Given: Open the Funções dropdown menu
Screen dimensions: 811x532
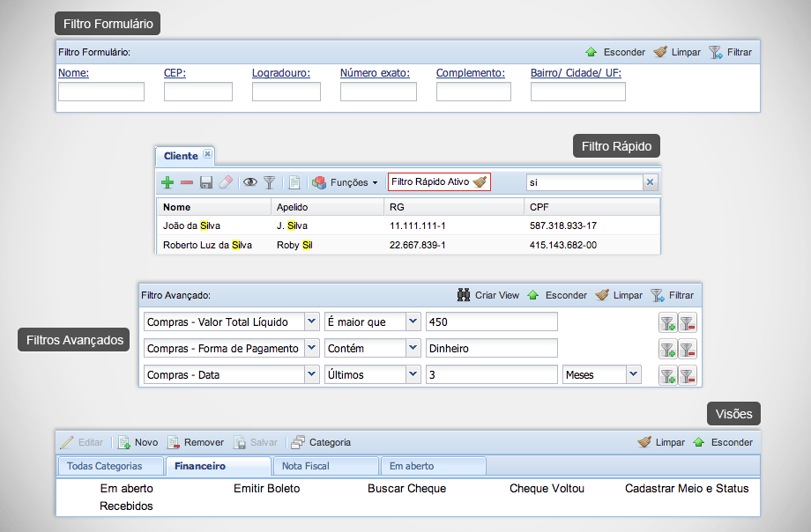Looking at the screenshot, I should [x=346, y=182].
